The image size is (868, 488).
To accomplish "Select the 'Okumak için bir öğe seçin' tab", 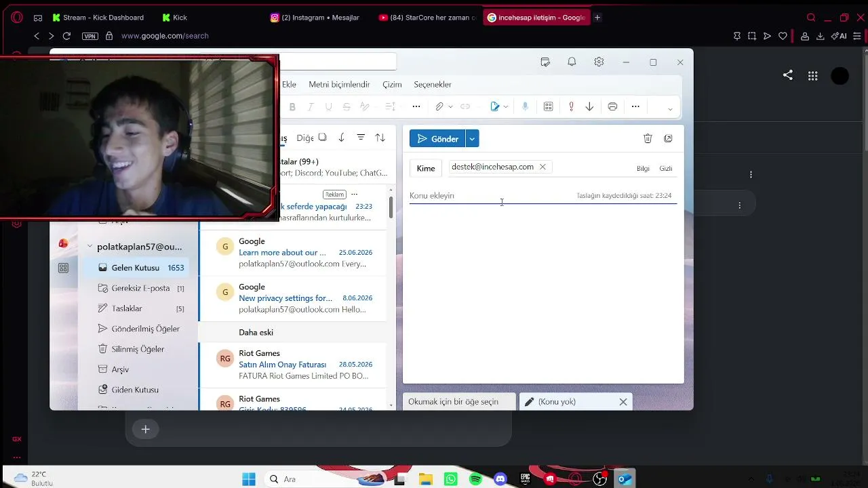I will tap(458, 402).
